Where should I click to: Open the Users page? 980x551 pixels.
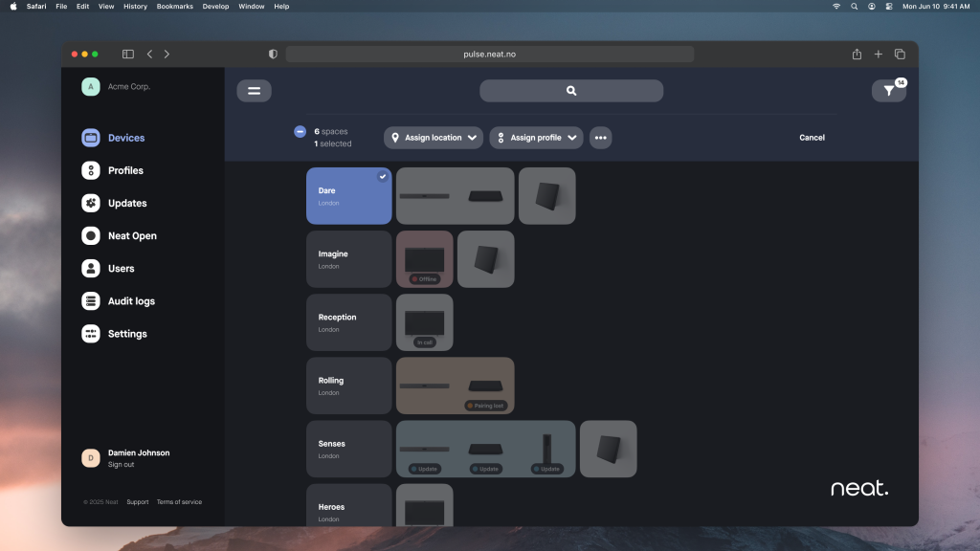[x=108, y=268]
